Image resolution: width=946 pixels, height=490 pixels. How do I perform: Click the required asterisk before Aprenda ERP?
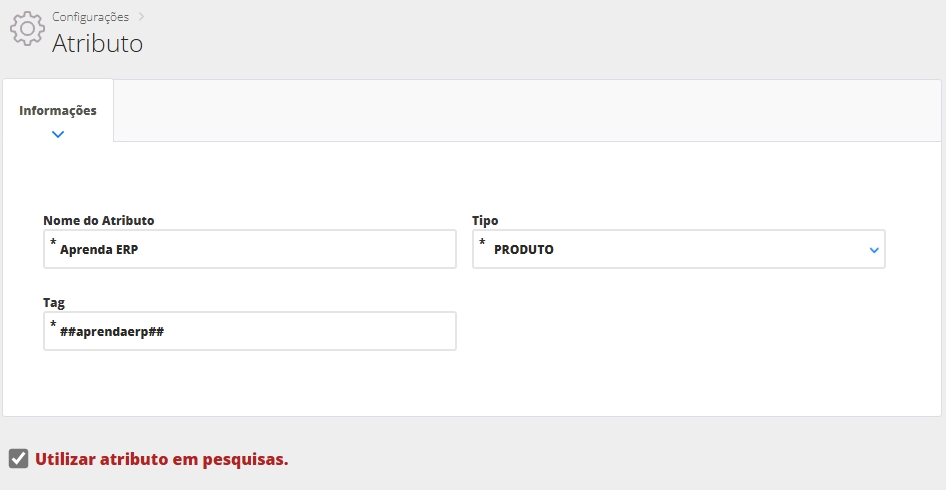[53, 244]
